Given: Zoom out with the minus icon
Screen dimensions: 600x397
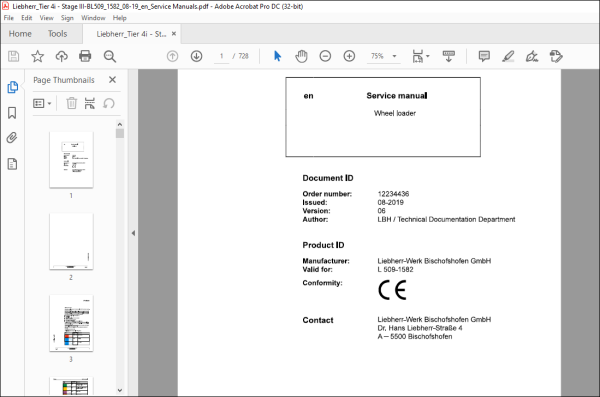Looking at the screenshot, I should [x=325, y=56].
